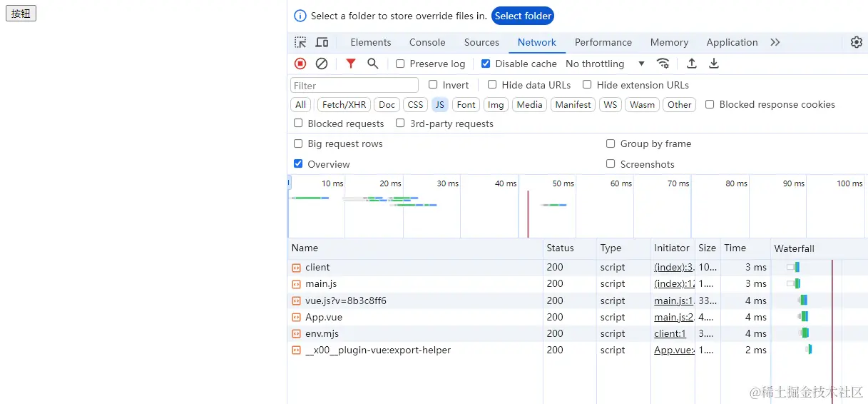Clear the network log
Screen dimensions: 868x404
click(x=322, y=64)
